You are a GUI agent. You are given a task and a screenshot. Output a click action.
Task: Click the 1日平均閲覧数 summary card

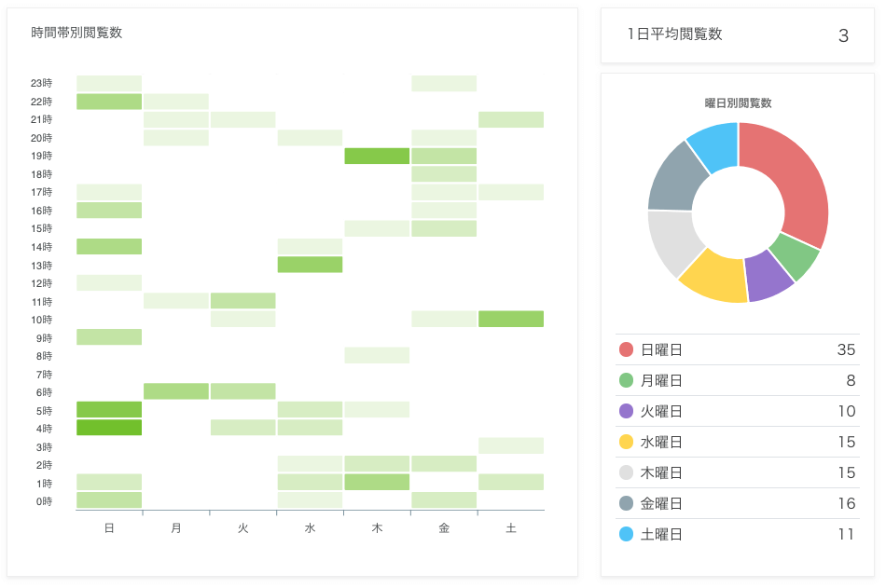point(738,35)
